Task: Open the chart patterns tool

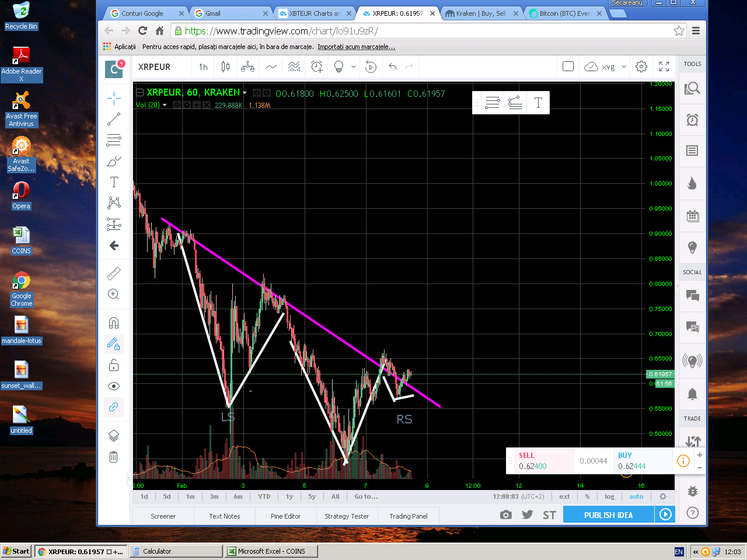Action: pos(114,202)
